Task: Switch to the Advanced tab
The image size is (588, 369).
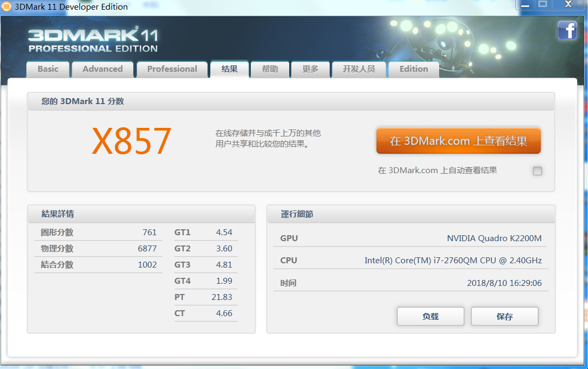Action: [x=102, y=70]
